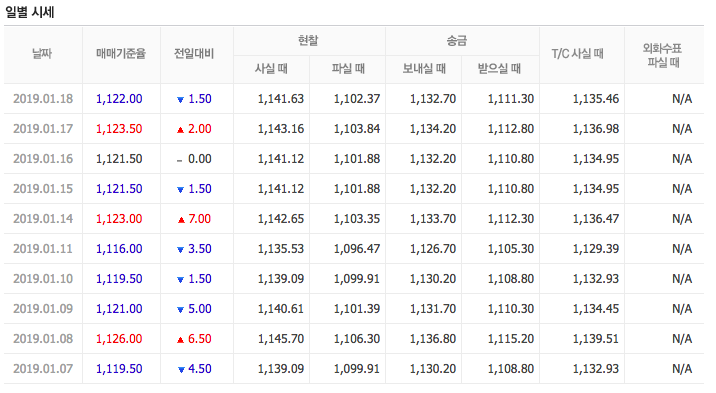
Task: Select date 2019.01.08
Action: point(43,339)
